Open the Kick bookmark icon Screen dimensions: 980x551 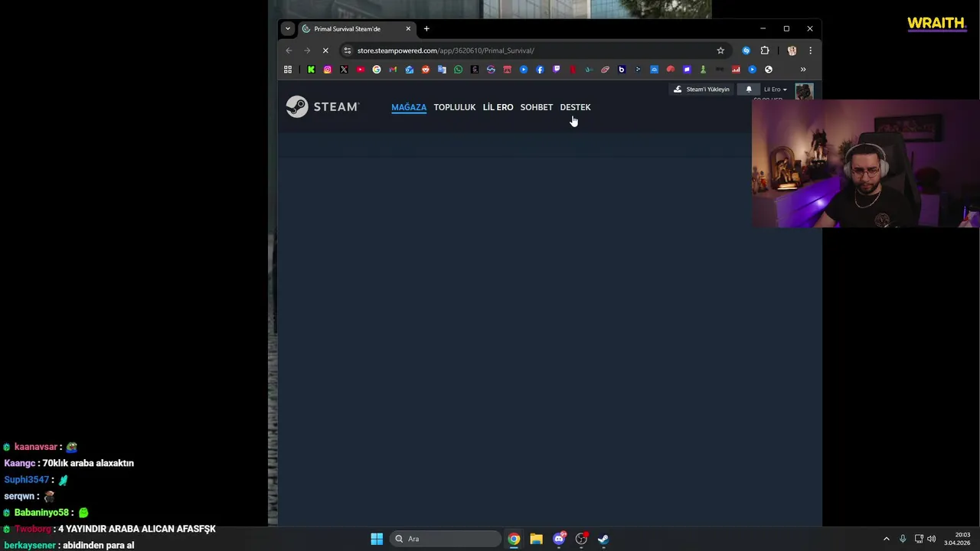pyautogui.click(x=311, y=70)
